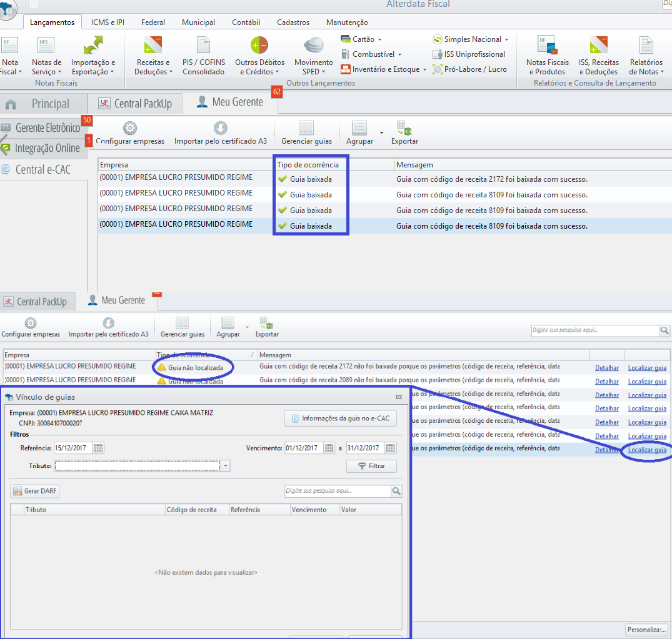This screenshot has width=672, height=639.
Task: Open the Tributo combo box dropdown
Action: (x=226, y=465)
